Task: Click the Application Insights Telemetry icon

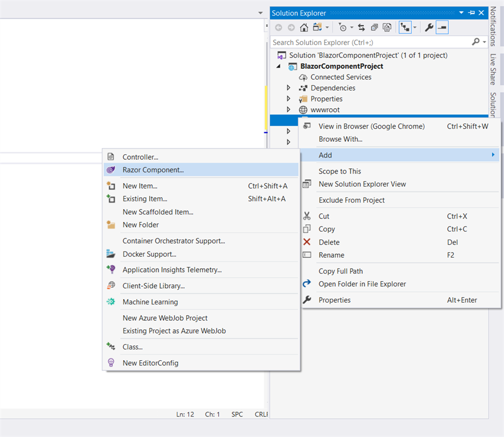Action: point(111,269)
